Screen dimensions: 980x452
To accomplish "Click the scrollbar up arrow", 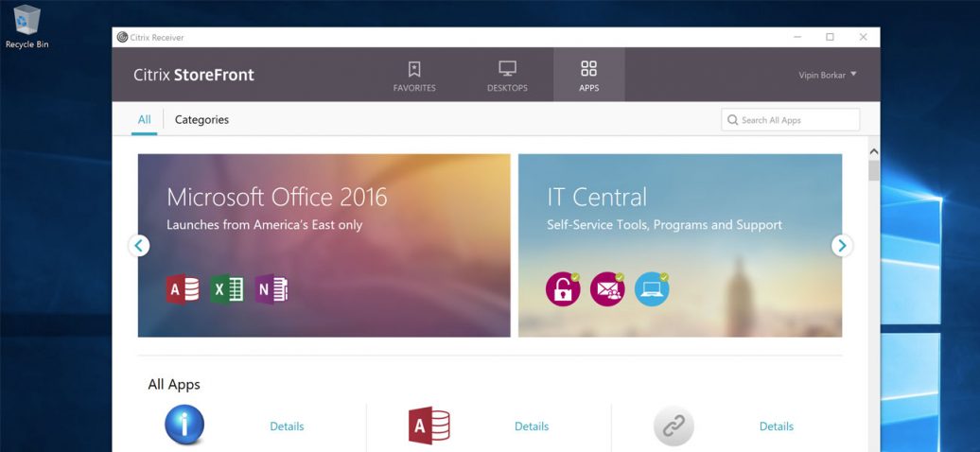I will 873,151.
